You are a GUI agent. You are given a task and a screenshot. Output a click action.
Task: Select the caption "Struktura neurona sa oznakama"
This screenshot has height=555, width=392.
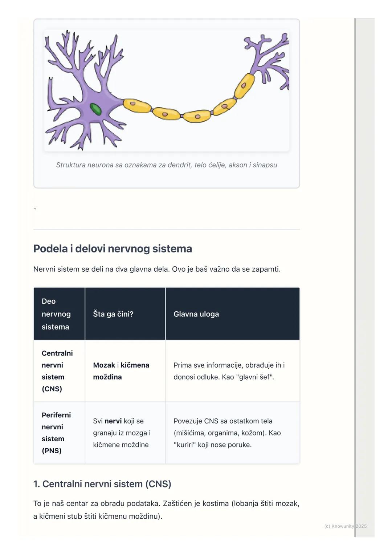[166, 165]
